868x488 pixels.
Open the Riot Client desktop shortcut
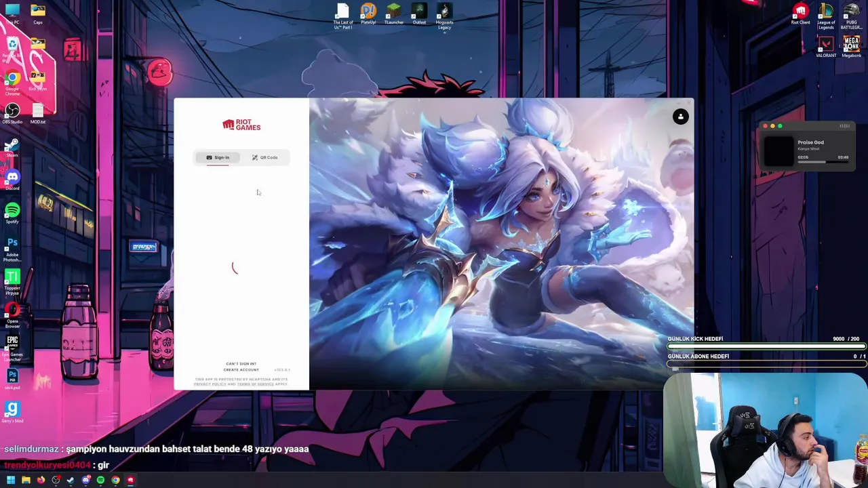tap(801, 14)
